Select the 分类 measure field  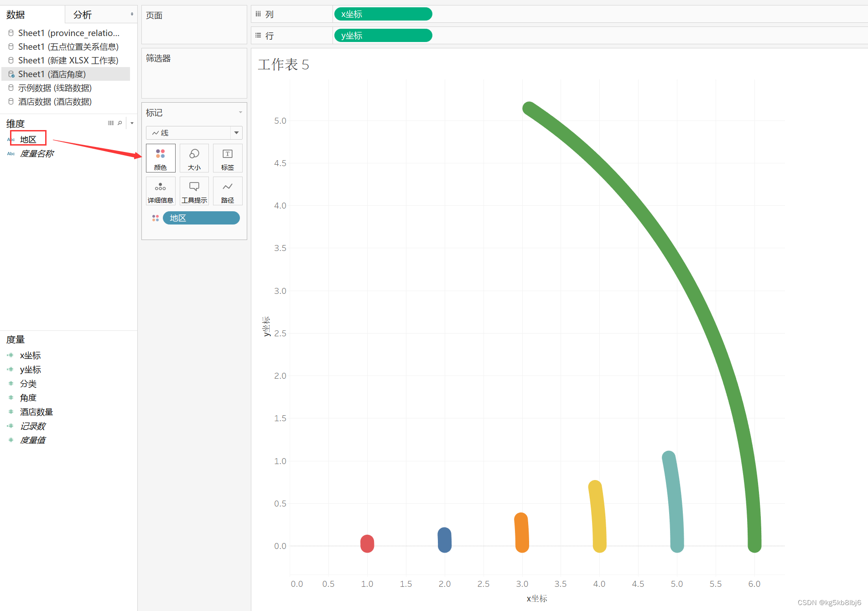point(28,383)
